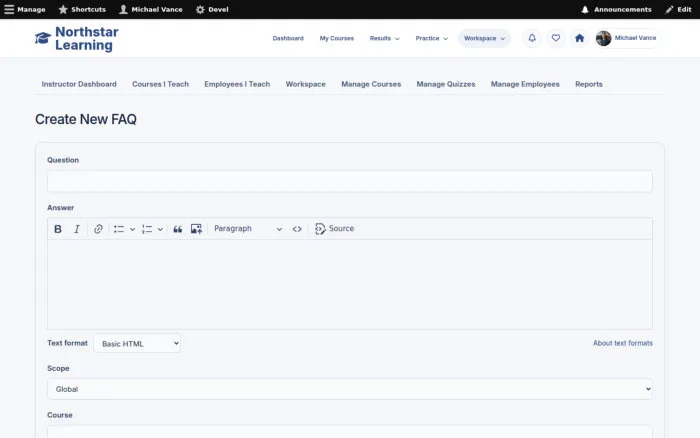Click into the Answer text area
The width and height of the screenshot is (700, 438).
click(350, 284)
